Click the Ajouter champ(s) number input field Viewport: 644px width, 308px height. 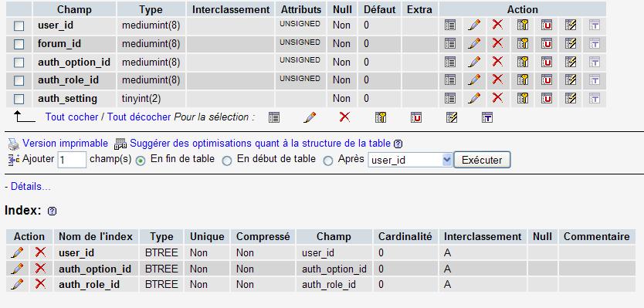72,160
